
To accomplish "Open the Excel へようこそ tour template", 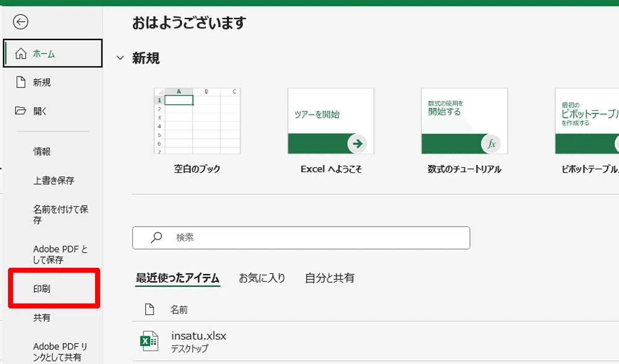I will click(x=331, y=121).
